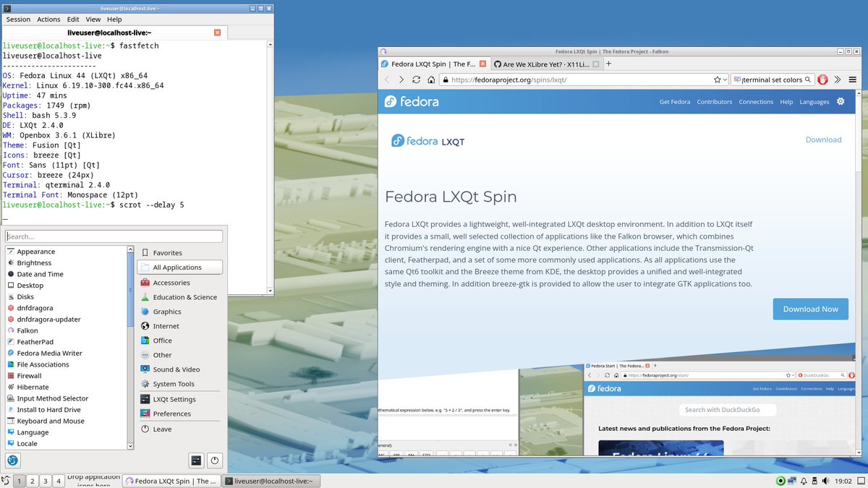Start Install to Hard Drive
Screen dimensions: 868x488
(x=67, y=410)
